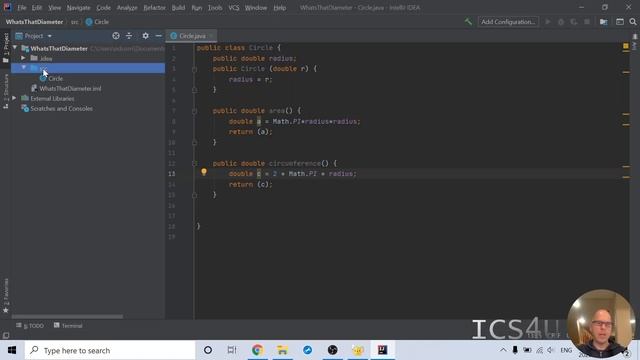Click the Collapse All icon in Project panel
The image size is (640, 360).
pyautogui.click(x=129, y=36)
